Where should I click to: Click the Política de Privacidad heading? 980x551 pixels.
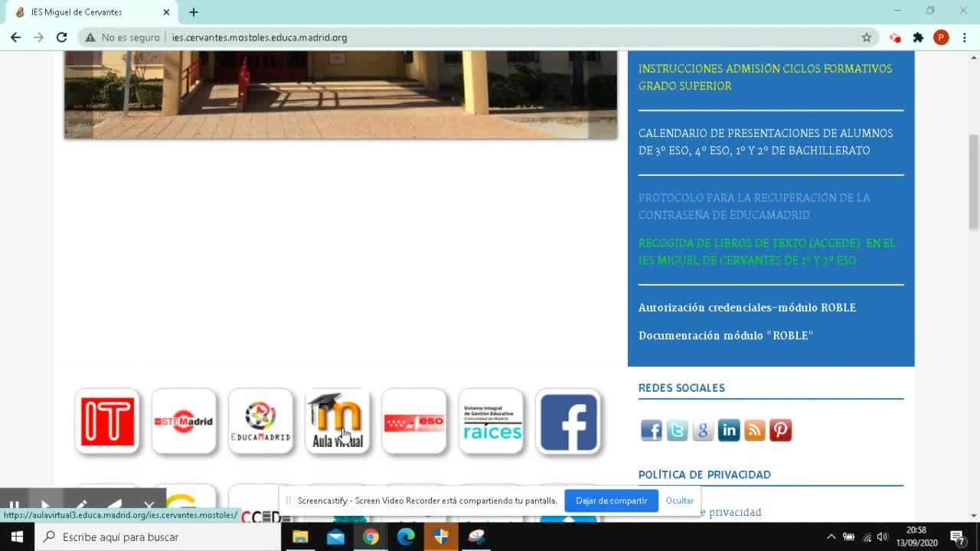tap(704, 474)
